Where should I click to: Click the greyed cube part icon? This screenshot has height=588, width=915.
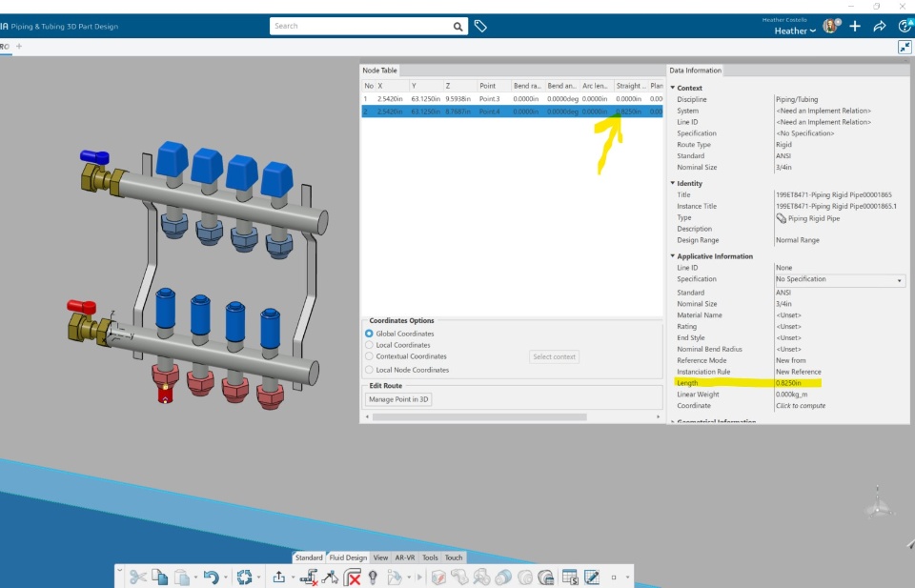click(438, 577)
